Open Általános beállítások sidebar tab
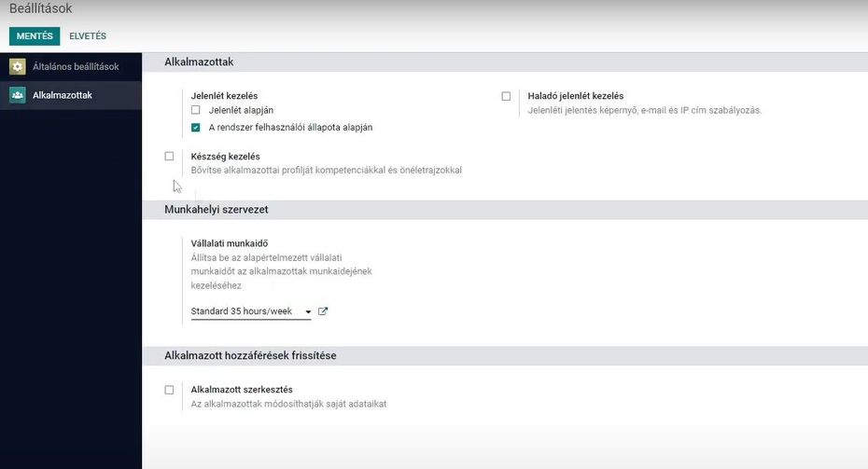The image size is (868, 469). tap(71, 66)
